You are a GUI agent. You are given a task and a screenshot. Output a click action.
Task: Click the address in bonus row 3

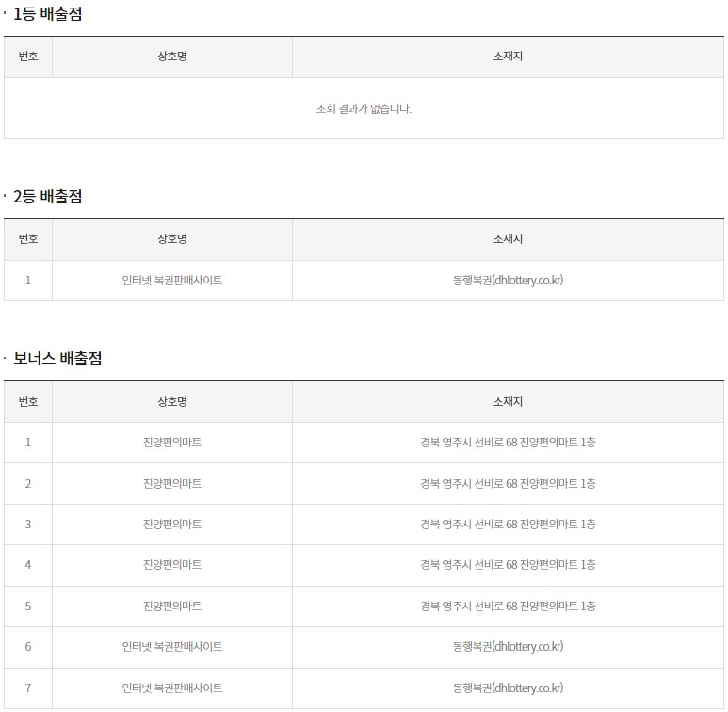(x=508, y=525)
